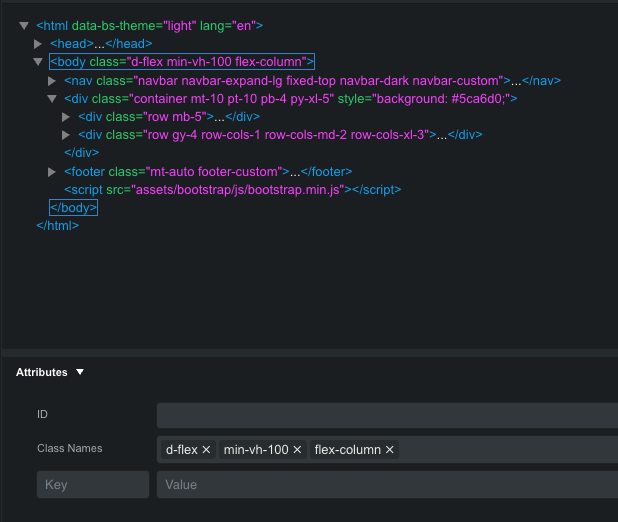This screenshot has width=618, height=522.
Task: Focus the attribute Key field
Action: point(92,485)
